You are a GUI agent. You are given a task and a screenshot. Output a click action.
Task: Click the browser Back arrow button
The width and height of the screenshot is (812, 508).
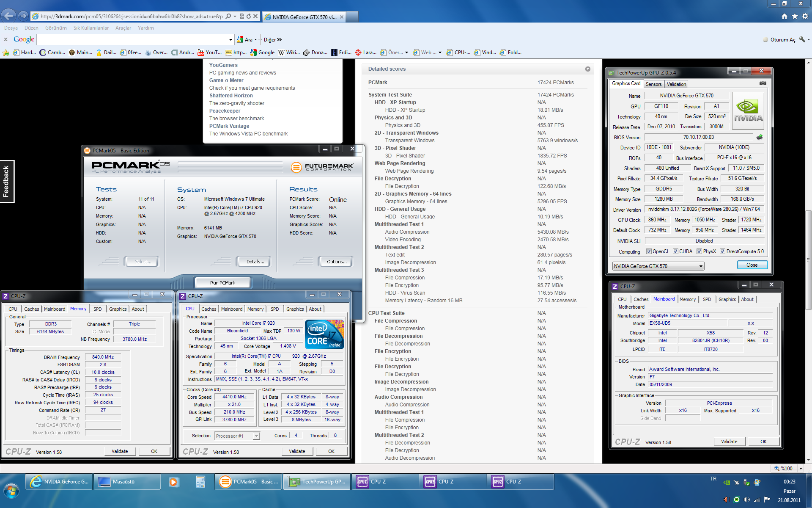tap(8, 16)
